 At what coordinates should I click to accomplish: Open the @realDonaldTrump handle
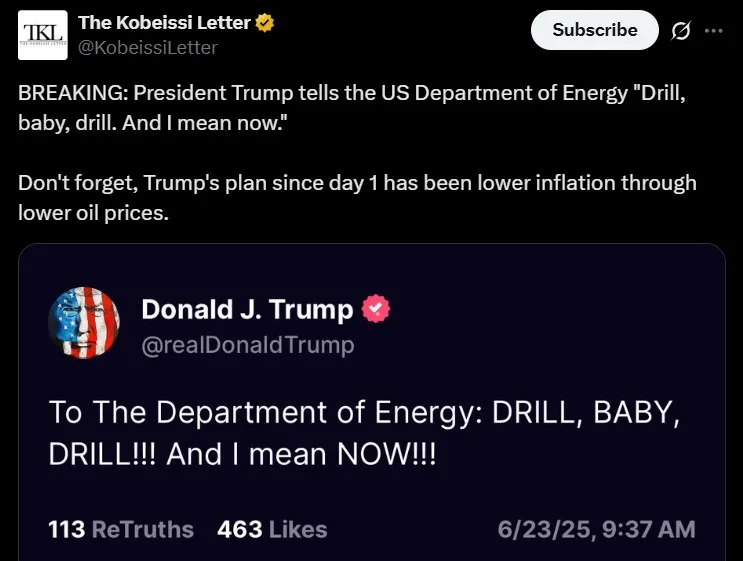click(x=248, y=345)
